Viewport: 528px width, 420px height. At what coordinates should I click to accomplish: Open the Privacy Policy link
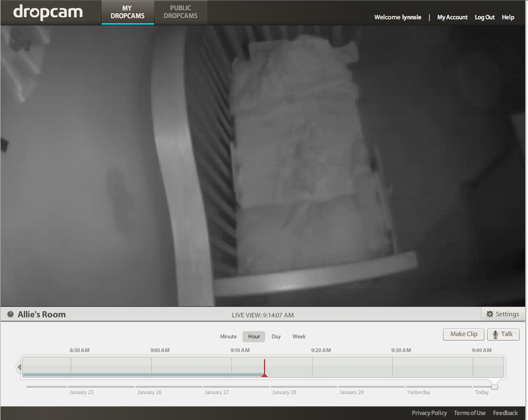pyautogui.click(x=429, y=413)
